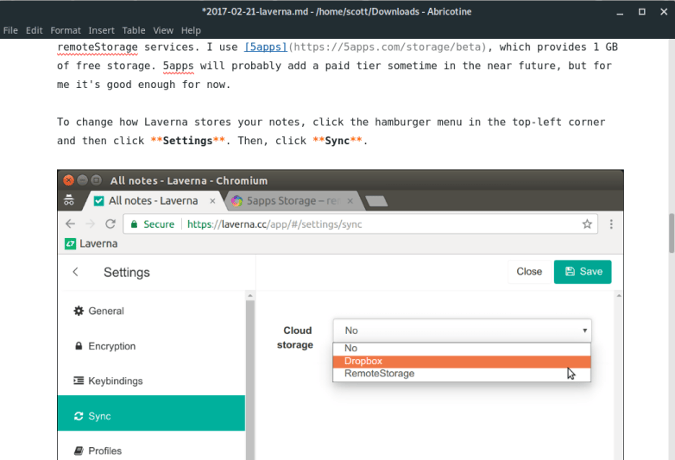The height and width of the screenshot is (460, 675).
Task: Open the Format menu
Action: [x=66, y=31]
